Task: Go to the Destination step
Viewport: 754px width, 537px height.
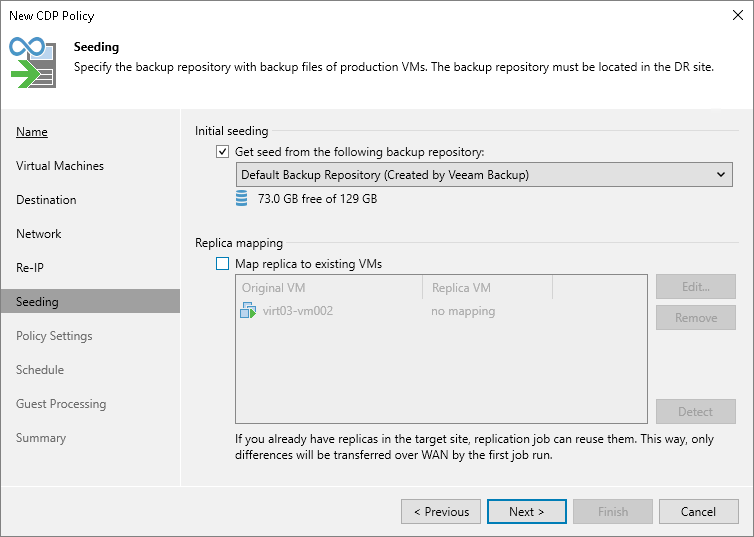Action: (46, 200)
